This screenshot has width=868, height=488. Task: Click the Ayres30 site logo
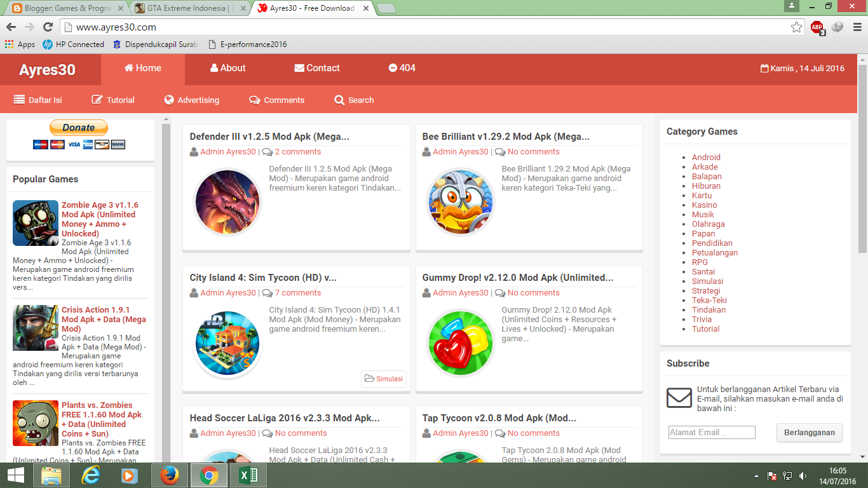tap(47, 70)
